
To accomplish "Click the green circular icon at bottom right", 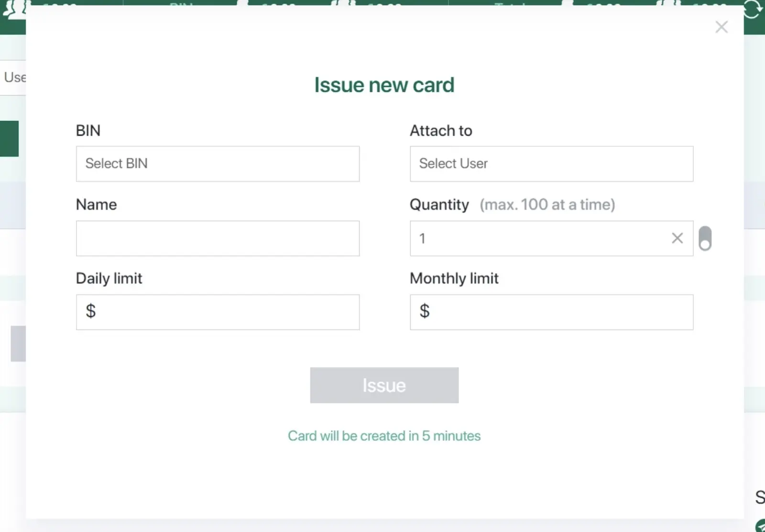I will pyautogui.click(x=760, y=526).
